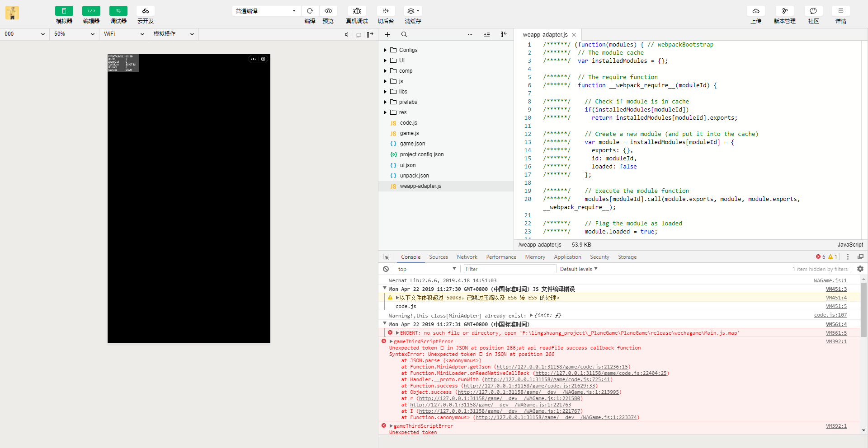Open the 普通编译 compile mode dropdown
868x448 pixels.
click(266, 11)
